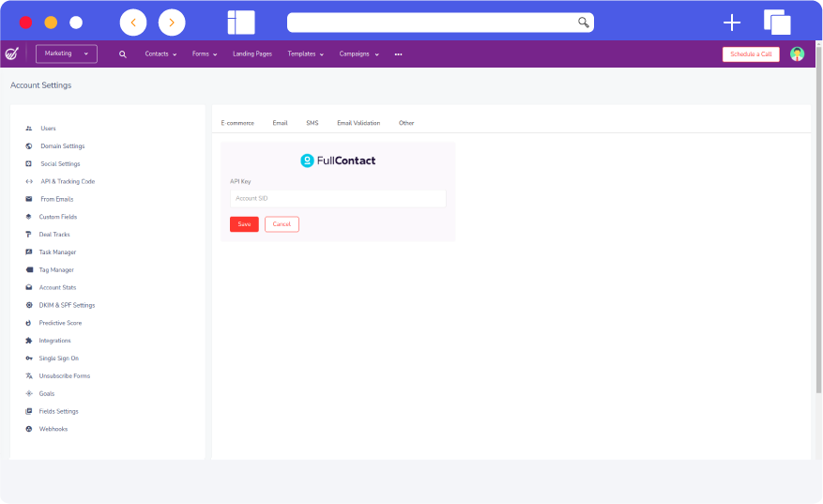Click the magnifier in the browser address bar
Image resolution: width=823 pixels, height=504 pixels.
click(583, 22)
